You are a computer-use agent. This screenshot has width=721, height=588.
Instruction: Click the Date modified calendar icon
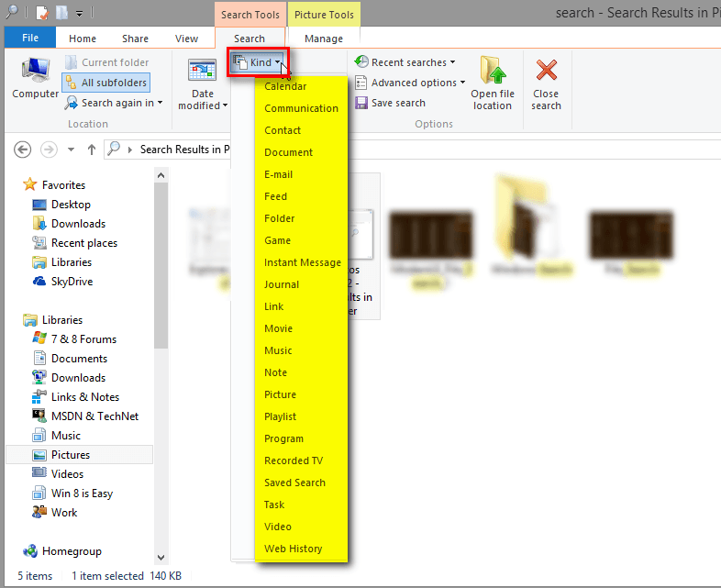pos(202,72)
